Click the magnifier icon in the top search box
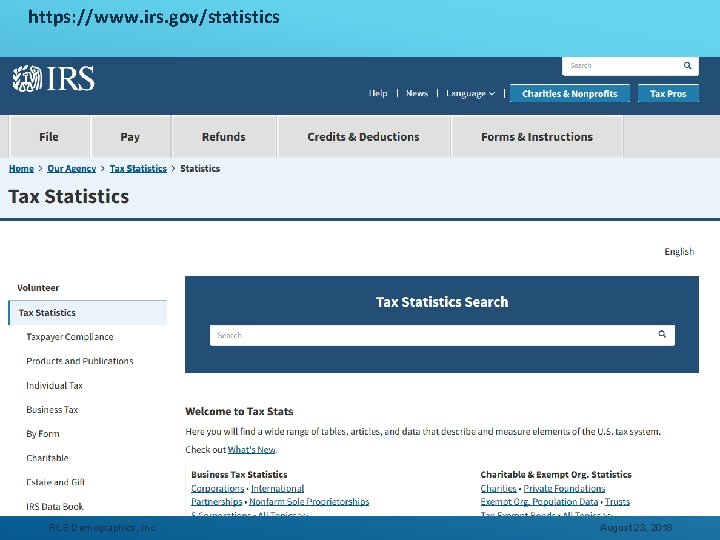Viewport: 720px width, 540px height. pos(687,66)
